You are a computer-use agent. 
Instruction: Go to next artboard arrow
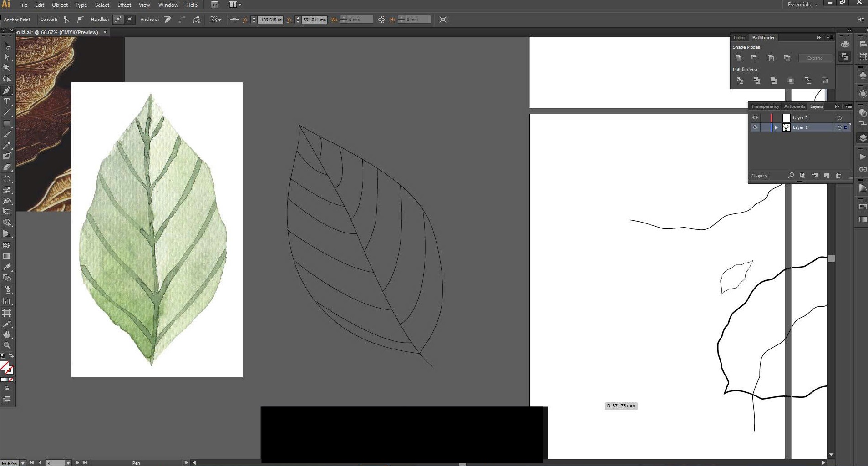click(77, 463)
